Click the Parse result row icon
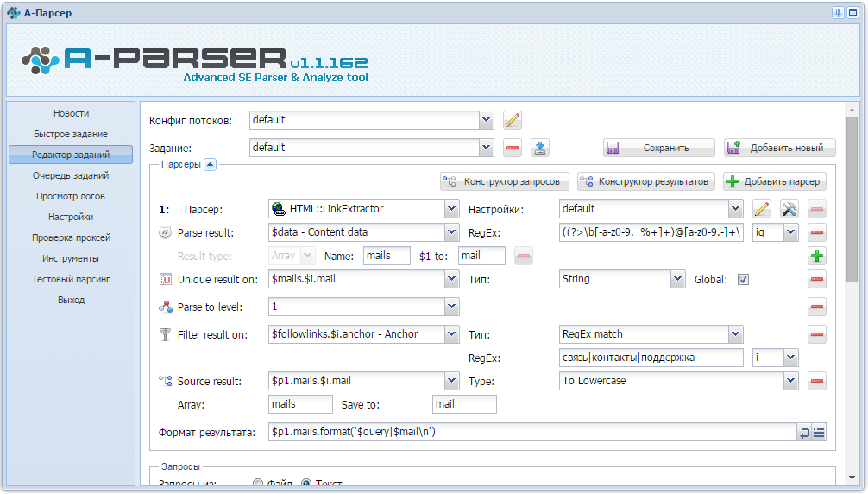The width and height of the screenshot is (868, 494). (165, 232)
